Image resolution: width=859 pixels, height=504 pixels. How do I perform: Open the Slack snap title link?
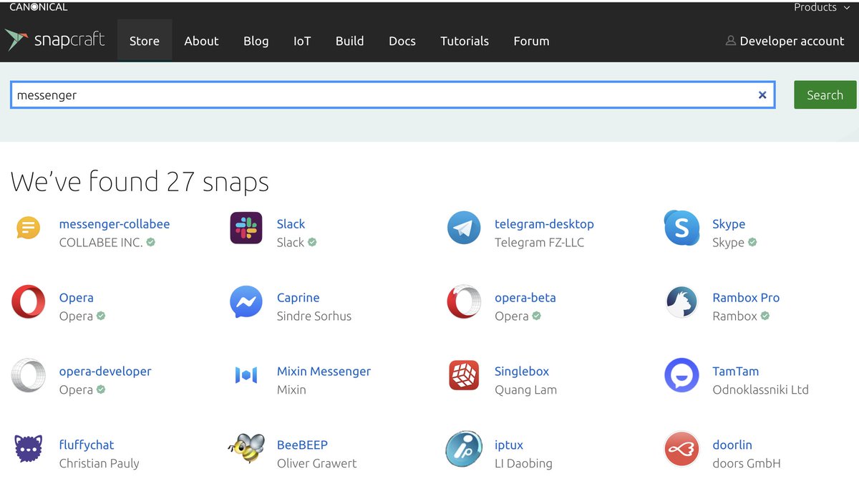coord(291,224)
